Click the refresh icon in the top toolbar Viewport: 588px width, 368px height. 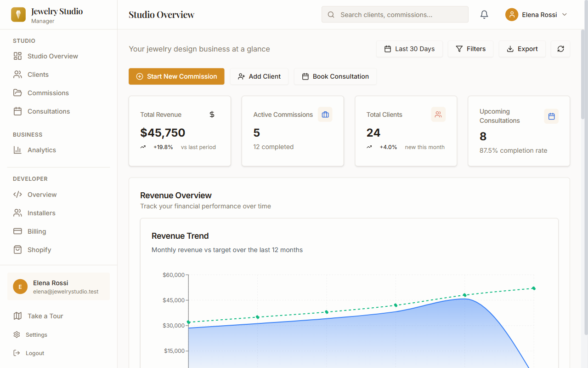coord(560,49)
